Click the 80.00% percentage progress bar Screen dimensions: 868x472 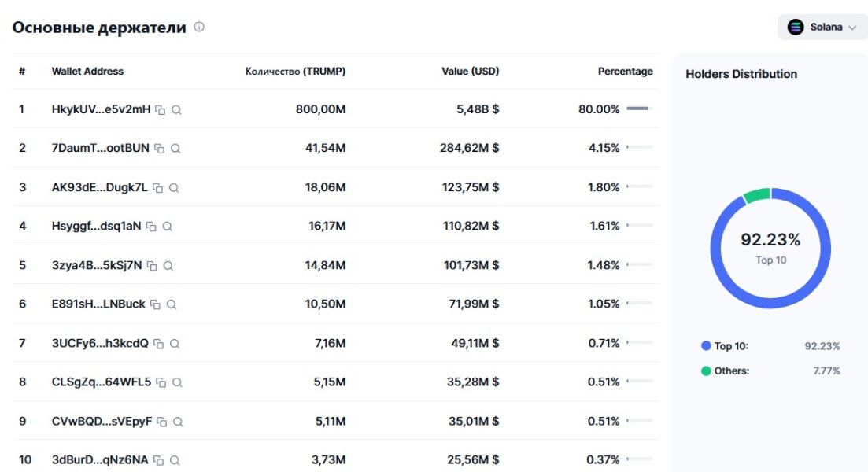[x=638, y=109]
